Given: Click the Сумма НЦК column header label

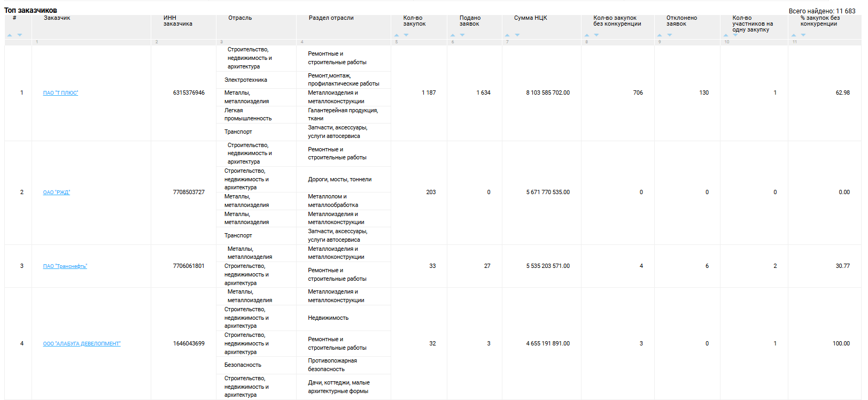Looking at the screenshot, I should click(x=531, y=18).
